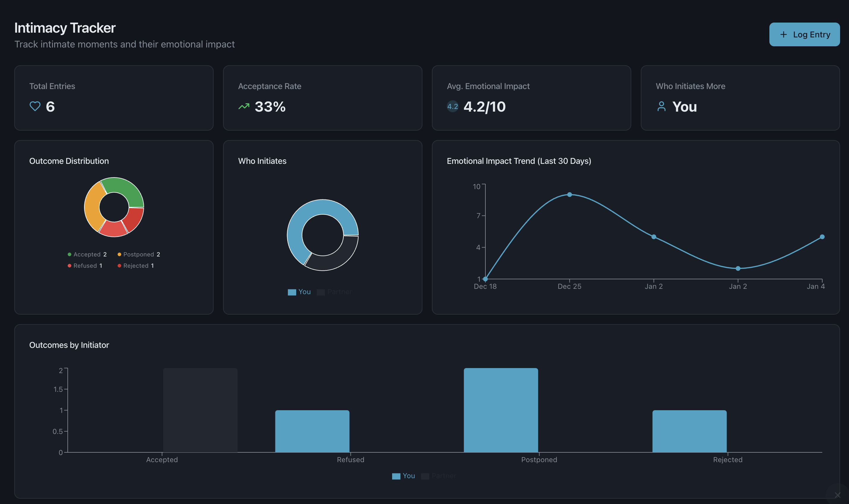Click the 4.2 circular score badge
Screen dimensions: 849x504
click(452, 106)
